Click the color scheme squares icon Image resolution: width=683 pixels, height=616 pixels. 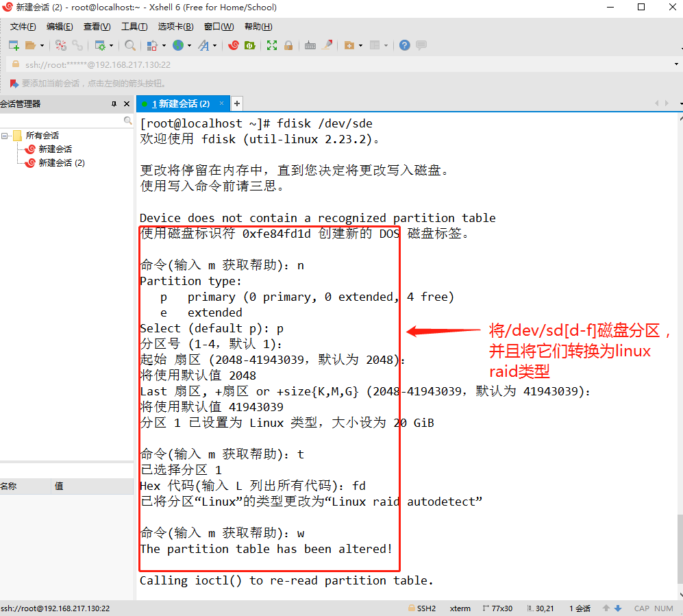point(152,45)
